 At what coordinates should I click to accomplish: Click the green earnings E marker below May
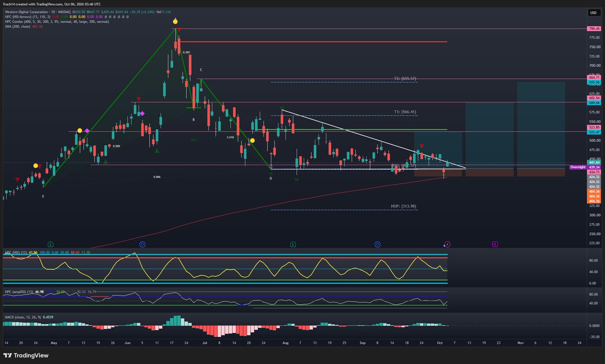pos(50,245)
